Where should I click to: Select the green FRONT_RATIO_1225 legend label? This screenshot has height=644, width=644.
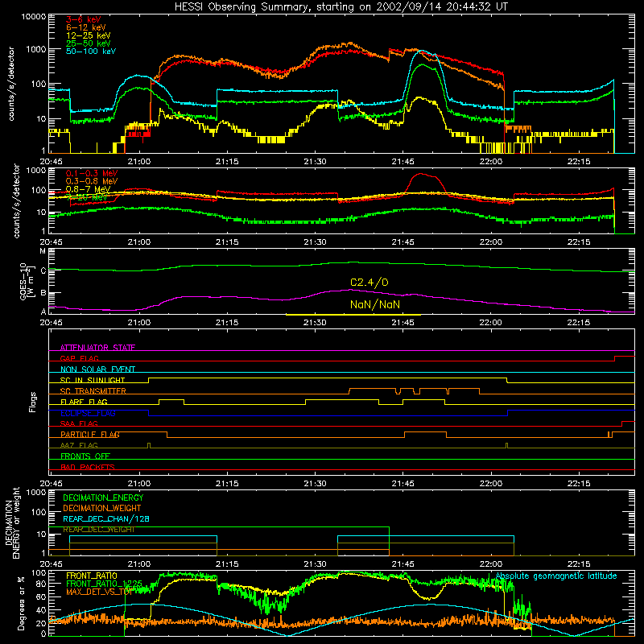pyautogui.click(x=104, y=584)
